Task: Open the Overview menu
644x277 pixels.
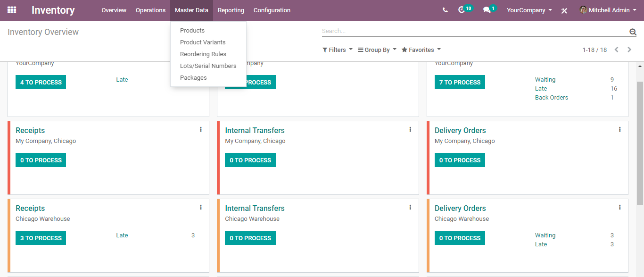Action: click(114, 10)
